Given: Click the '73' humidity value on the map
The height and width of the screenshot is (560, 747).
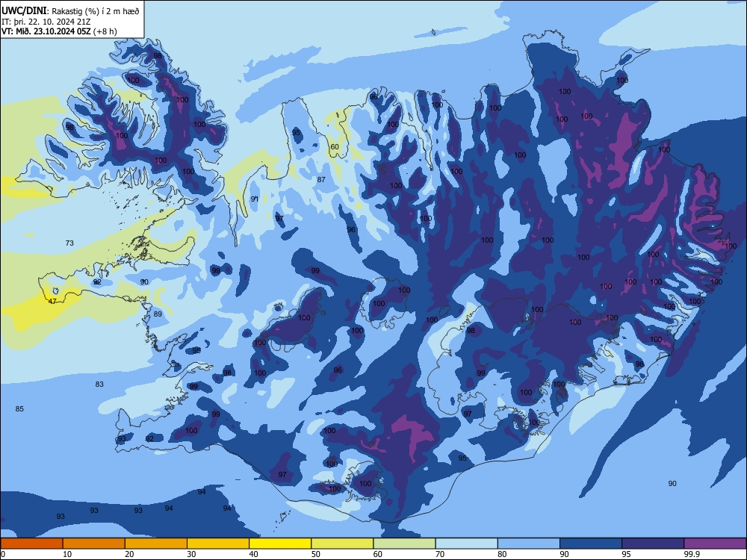Looking at the screenshot, I should 69,243.
